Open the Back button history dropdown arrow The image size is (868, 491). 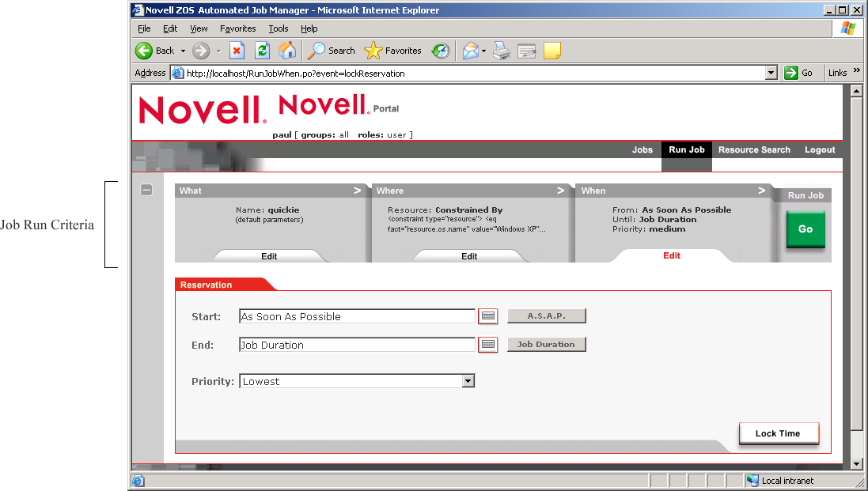point(184,51)
